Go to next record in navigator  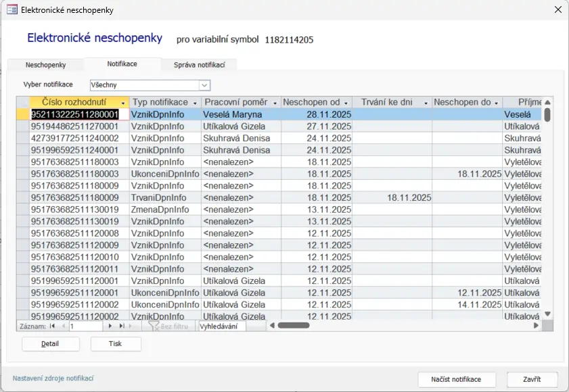point(110,326)
